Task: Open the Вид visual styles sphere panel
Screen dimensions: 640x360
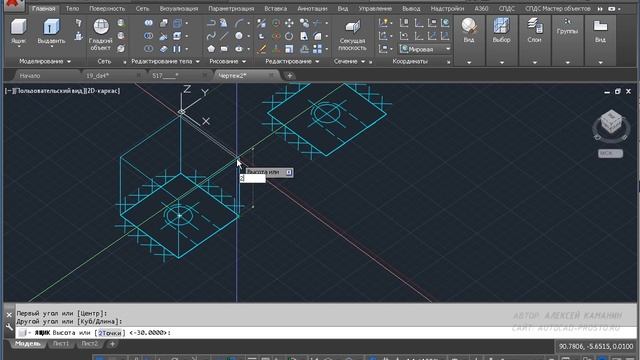Action: point(469,31)
